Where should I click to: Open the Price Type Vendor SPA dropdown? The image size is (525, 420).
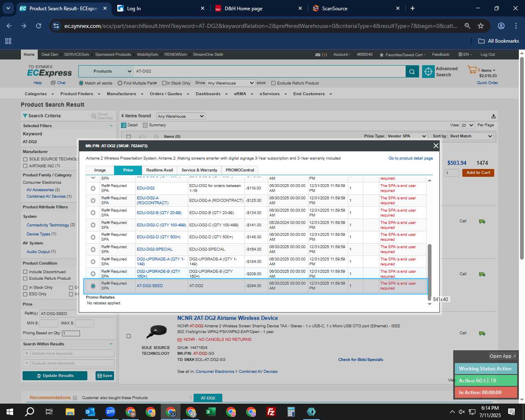407,136
